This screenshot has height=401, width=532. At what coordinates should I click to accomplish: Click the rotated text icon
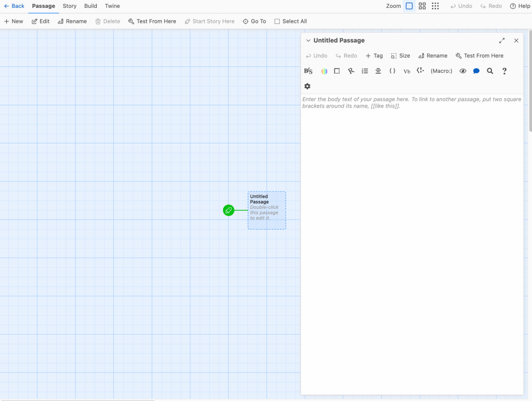(351, 71)
